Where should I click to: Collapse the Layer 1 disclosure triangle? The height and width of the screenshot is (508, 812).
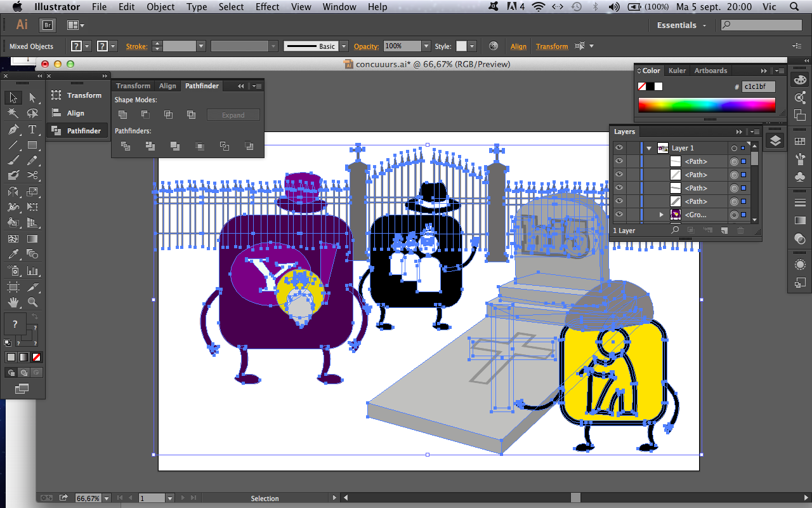tap(649, 148)
